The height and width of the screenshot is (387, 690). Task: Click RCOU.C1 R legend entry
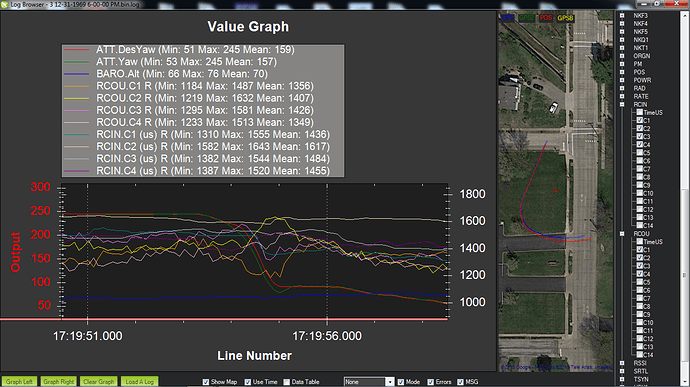pyautogui.click(x=189, y=86)
